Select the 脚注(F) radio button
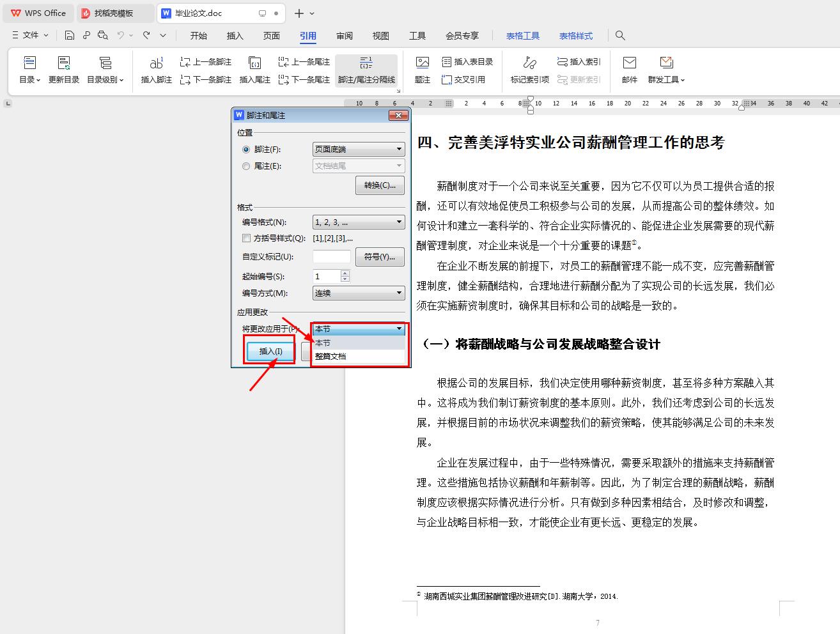 click(x=246, y=149)
